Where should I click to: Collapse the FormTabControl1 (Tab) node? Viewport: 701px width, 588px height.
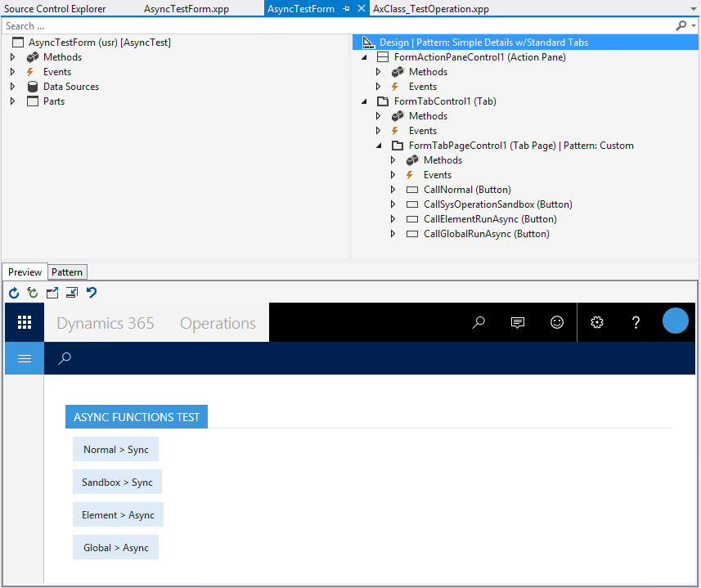[364, 101]
